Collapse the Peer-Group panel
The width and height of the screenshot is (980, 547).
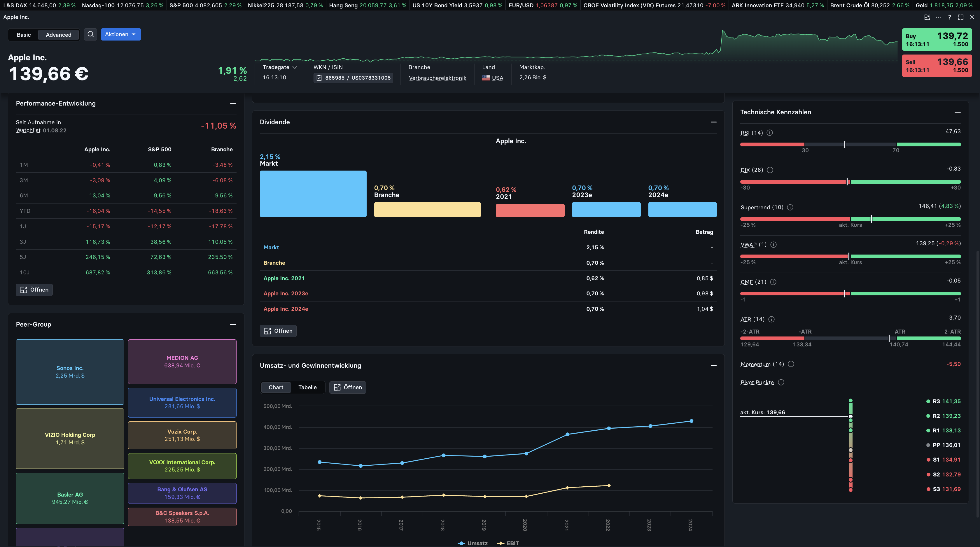click(233, 324)
